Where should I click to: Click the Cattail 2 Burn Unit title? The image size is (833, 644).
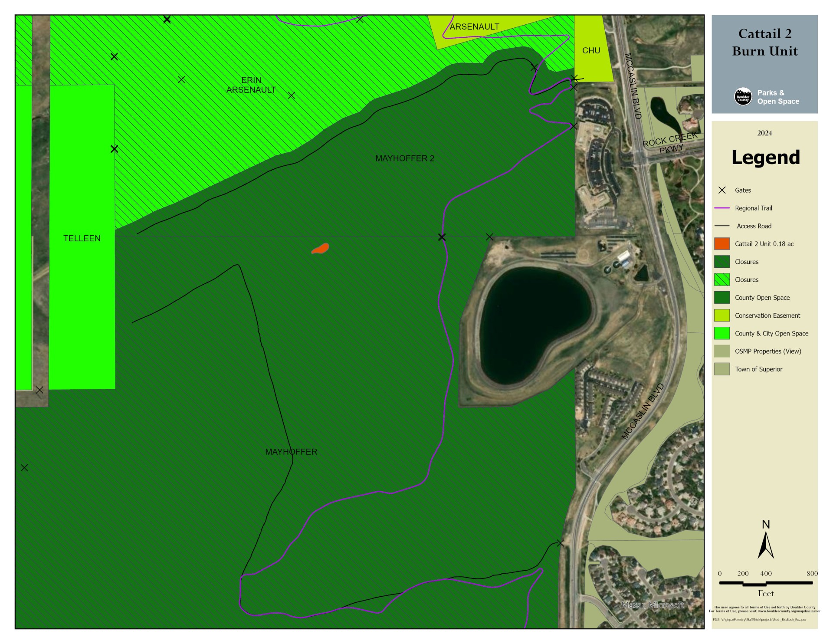coord(764,43)
